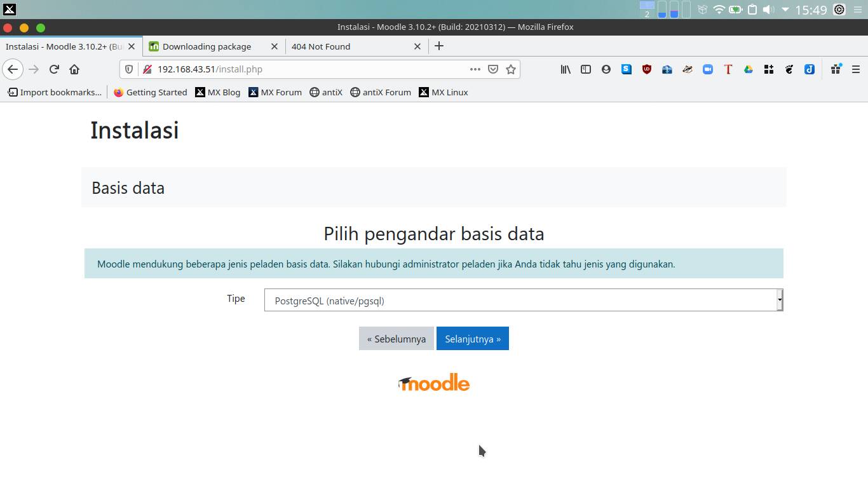Toggle the sidebar view icon

point(586,69)
